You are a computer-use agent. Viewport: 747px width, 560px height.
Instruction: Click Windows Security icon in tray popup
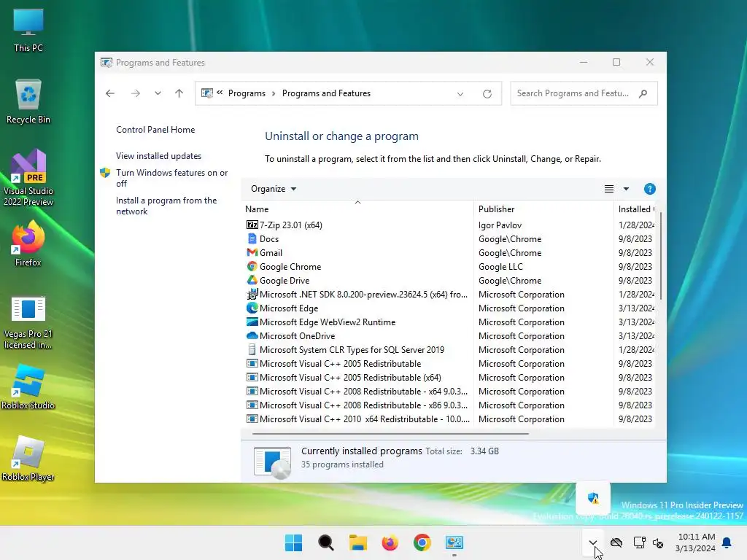pos(593,498)
